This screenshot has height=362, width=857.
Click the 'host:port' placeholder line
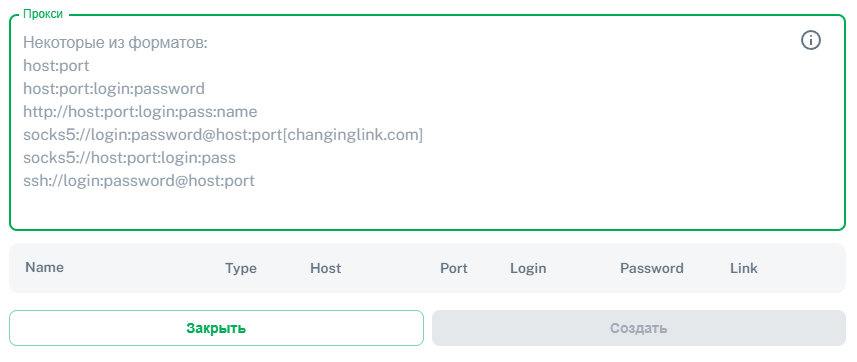[x=56, y=66]
